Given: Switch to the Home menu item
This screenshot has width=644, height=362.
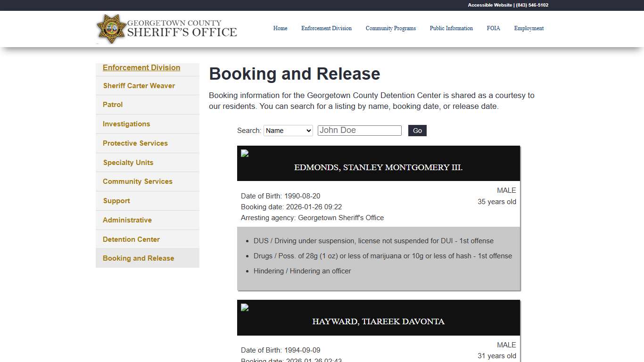Looking at the screenshot, I should click(x=280, y=28).
